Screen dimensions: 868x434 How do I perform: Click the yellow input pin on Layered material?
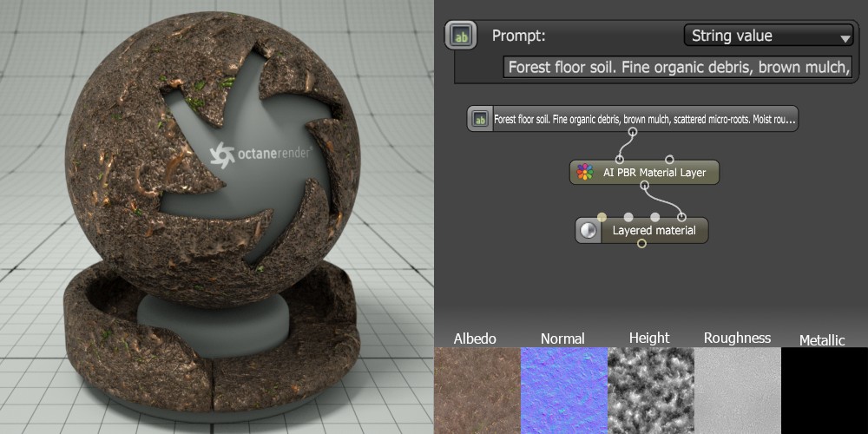click(602, 217)
